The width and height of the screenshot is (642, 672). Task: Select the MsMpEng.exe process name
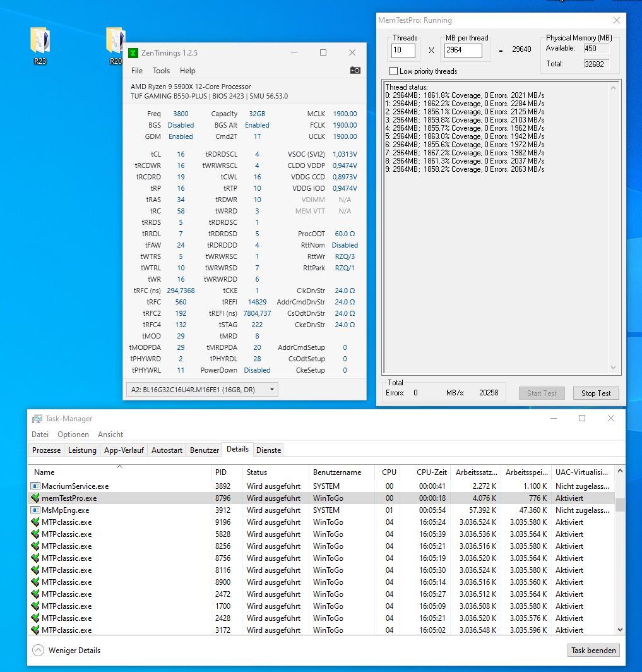click(x=65, y=510)
